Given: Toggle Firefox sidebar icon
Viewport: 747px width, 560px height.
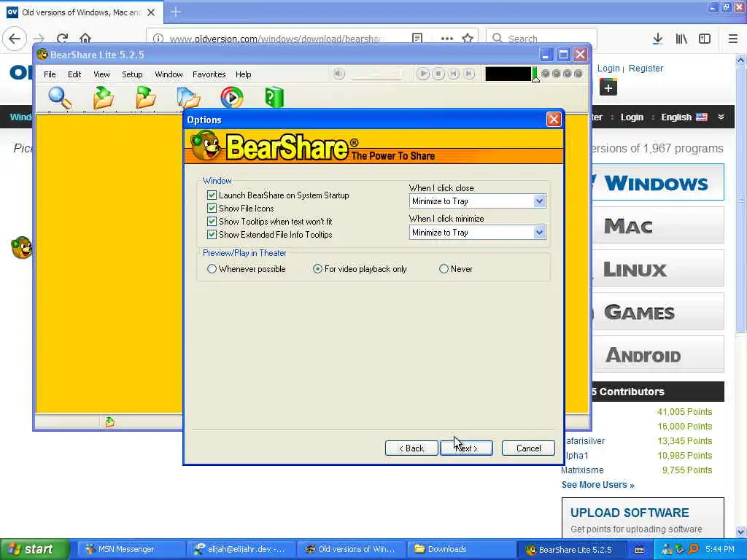Looking at the screenshot, I should 705,39.
